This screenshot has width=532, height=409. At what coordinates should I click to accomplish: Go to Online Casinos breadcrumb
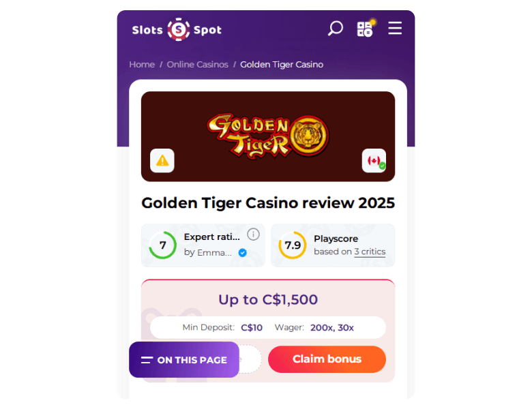point(198,65)
